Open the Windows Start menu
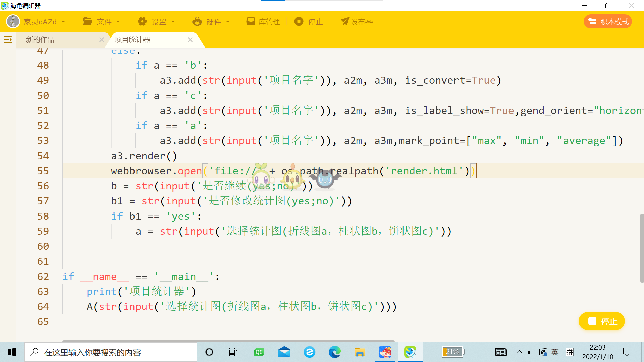The height and width of the screenshot is (362, 644). [x=12, y=352]
